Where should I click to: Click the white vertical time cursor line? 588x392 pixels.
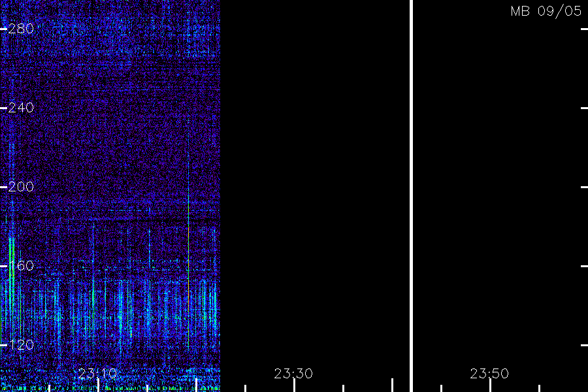[411, 196]
